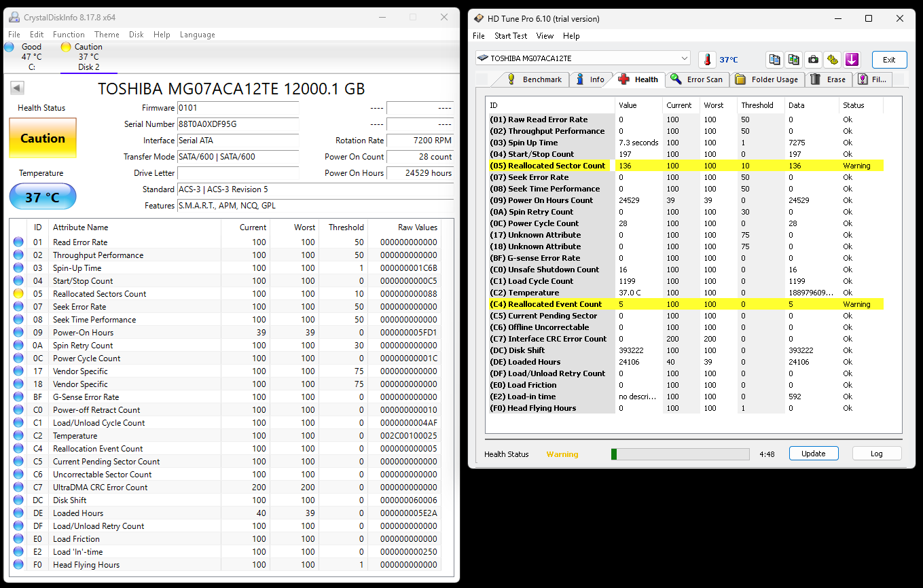Click the thermometer temperature icon in HD Tune
923x588 pixels.
[x=707, y=60]
